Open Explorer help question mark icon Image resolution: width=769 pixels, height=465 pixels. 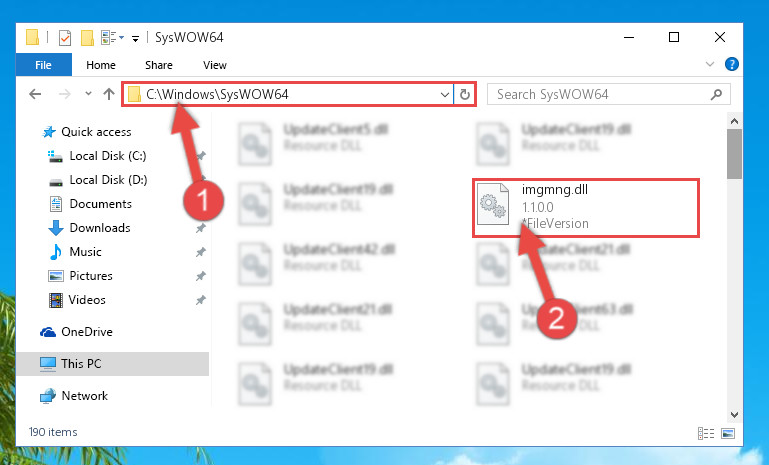(x=731, y=64)
